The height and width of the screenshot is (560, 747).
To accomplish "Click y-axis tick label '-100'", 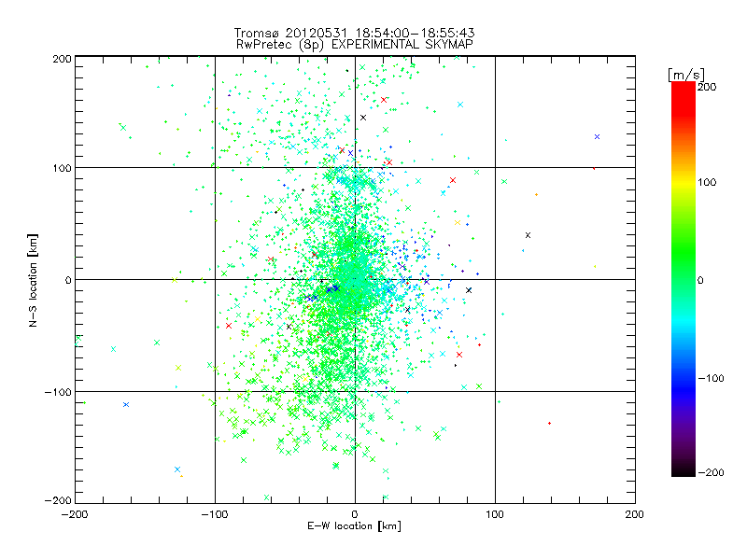I will pos(58,392).
